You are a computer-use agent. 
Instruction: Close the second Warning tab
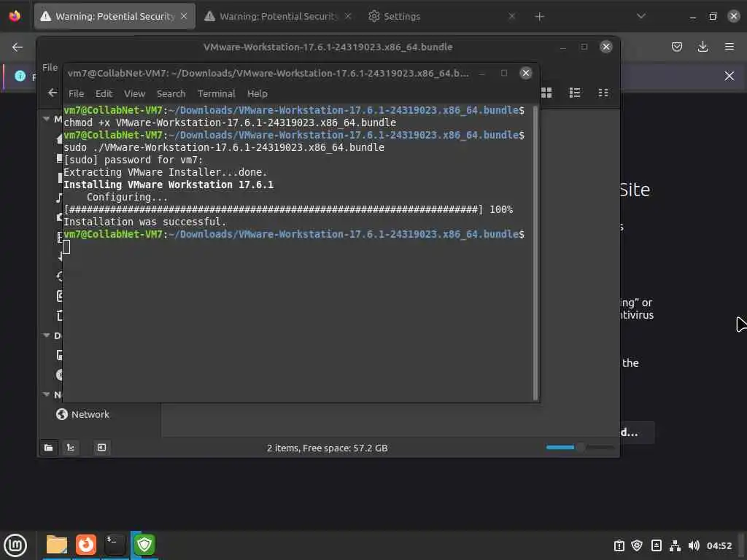point(348,16)
